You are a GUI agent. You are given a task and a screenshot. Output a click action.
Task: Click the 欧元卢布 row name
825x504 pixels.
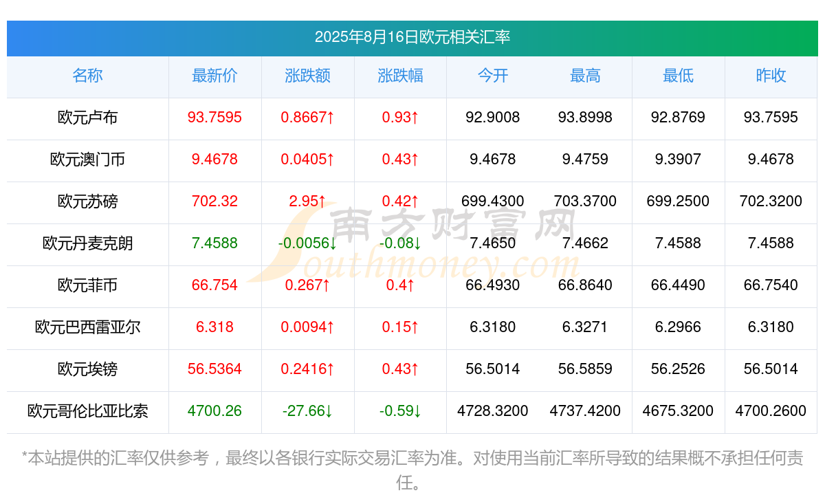(87, 118)
